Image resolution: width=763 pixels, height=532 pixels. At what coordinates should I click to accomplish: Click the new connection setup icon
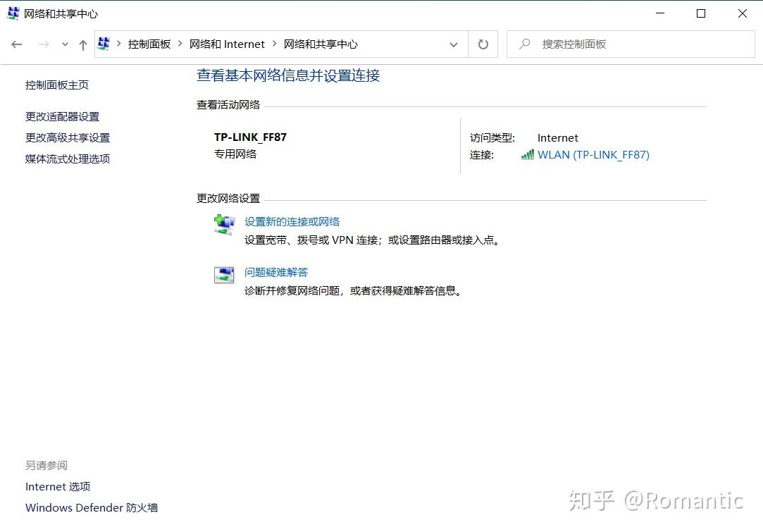click(x=223, y=223)
